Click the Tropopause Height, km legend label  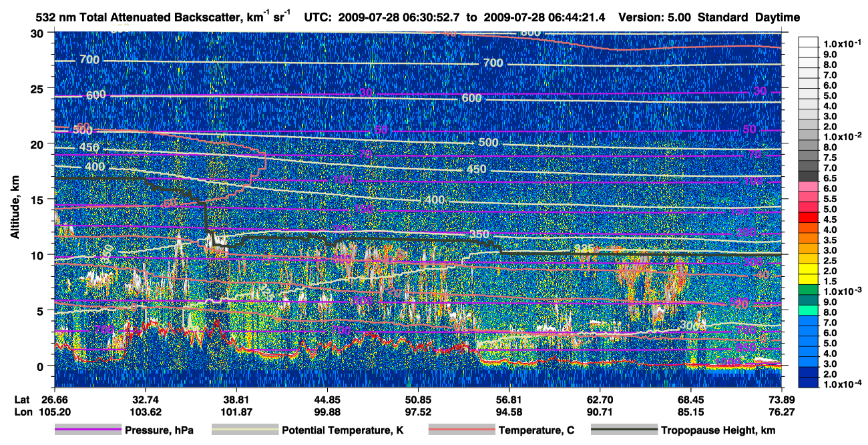pyautogui.click(x=718, y=431)
